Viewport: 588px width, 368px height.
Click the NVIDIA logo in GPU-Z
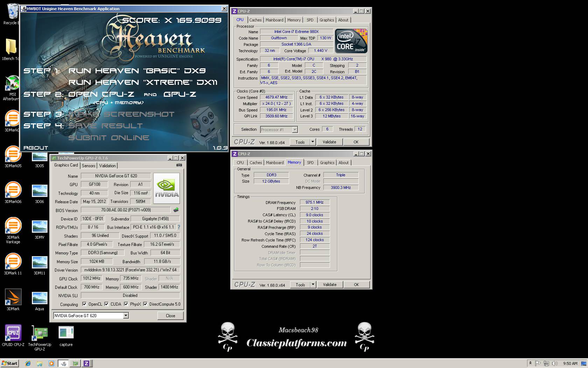(x=167, y=188)
